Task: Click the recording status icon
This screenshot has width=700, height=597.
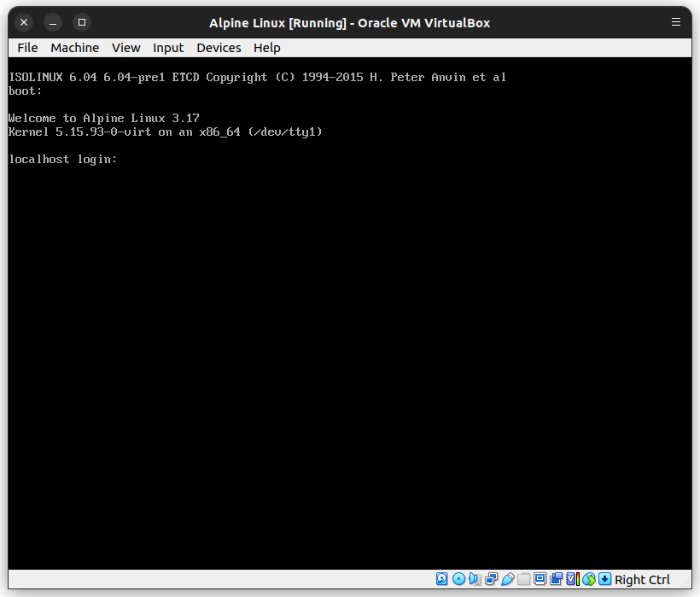Action: point(557,579)
